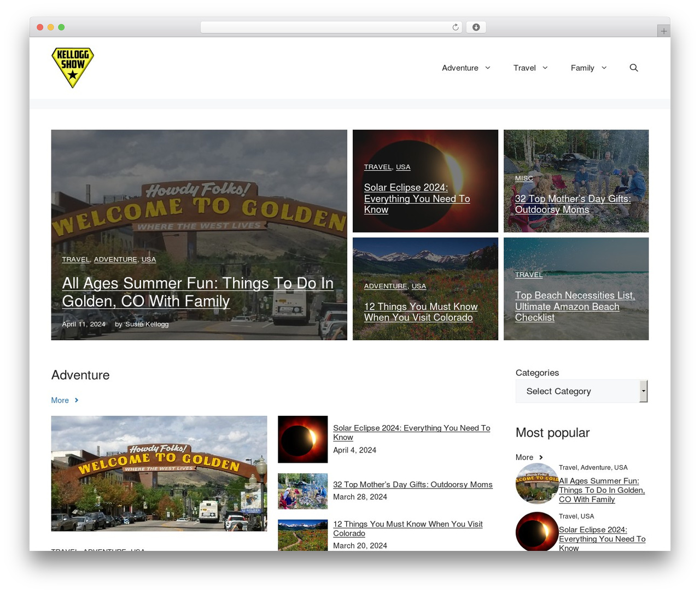
Task: Open the Family navigation menu item
Action: 582,68
